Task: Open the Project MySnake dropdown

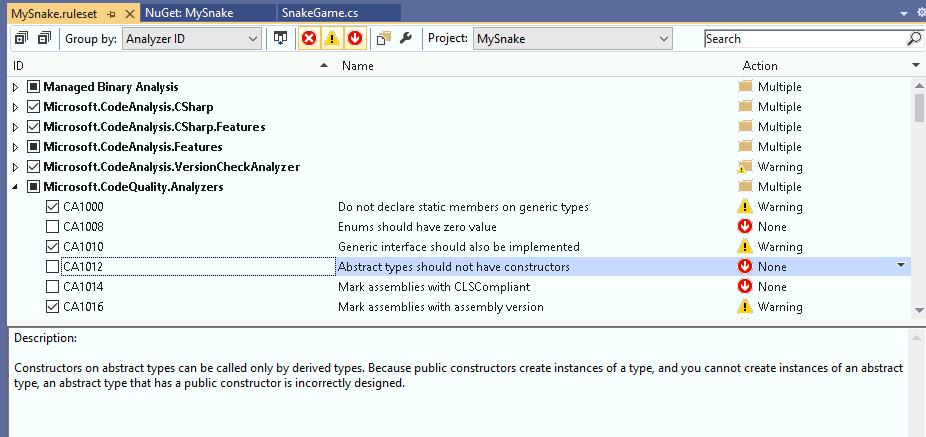Action: (571, 39)
